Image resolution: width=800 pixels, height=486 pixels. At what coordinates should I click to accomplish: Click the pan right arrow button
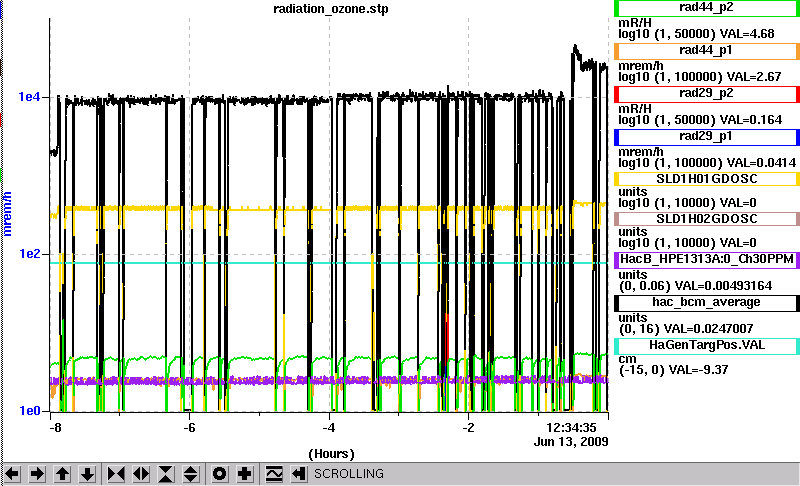[37, 474]
